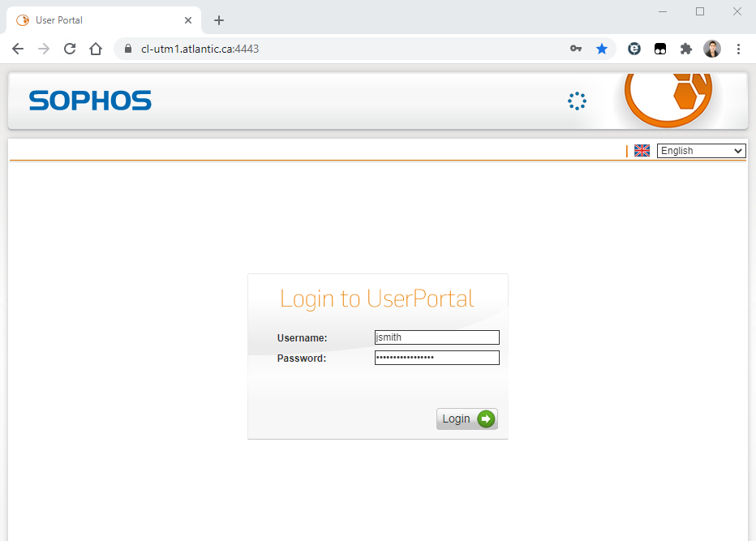This screenshot has width=756, height=541.
Task: Click the Sophos orange globe emblem
Action: (x=668, y=99)
